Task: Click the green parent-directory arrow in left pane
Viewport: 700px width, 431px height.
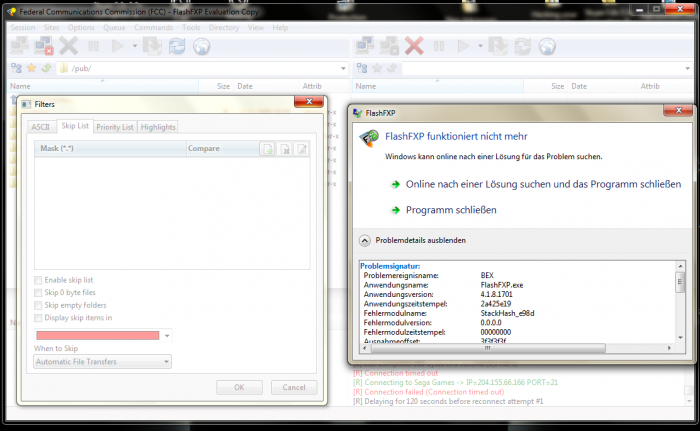Action: [x=46, y=68]
